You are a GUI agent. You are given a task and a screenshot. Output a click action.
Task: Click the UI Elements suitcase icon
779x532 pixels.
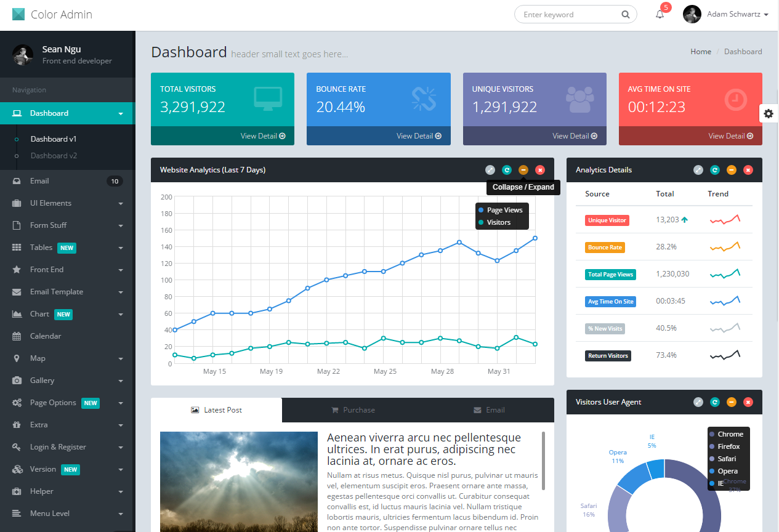17,203
